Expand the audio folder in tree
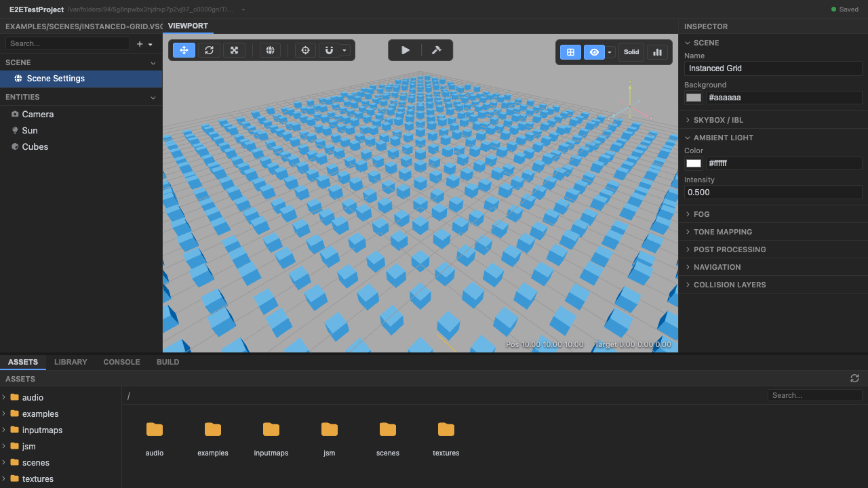This screenshot has width=868, height=488. (4, 397)
